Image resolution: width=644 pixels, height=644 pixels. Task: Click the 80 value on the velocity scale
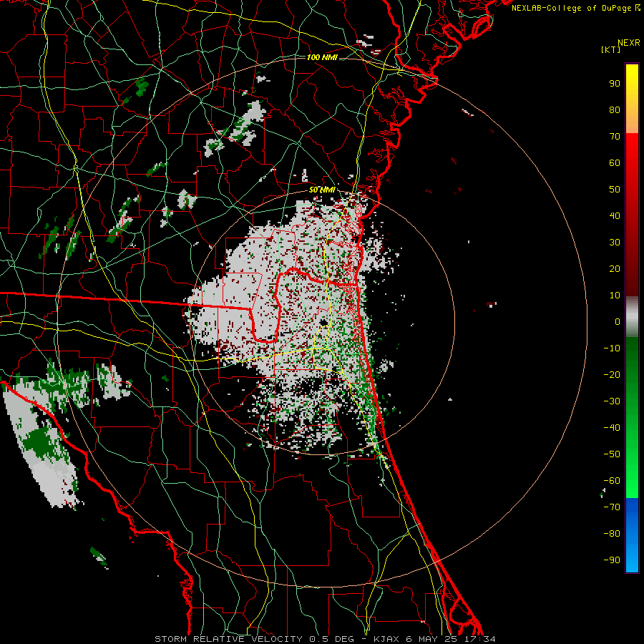point(615,110)
